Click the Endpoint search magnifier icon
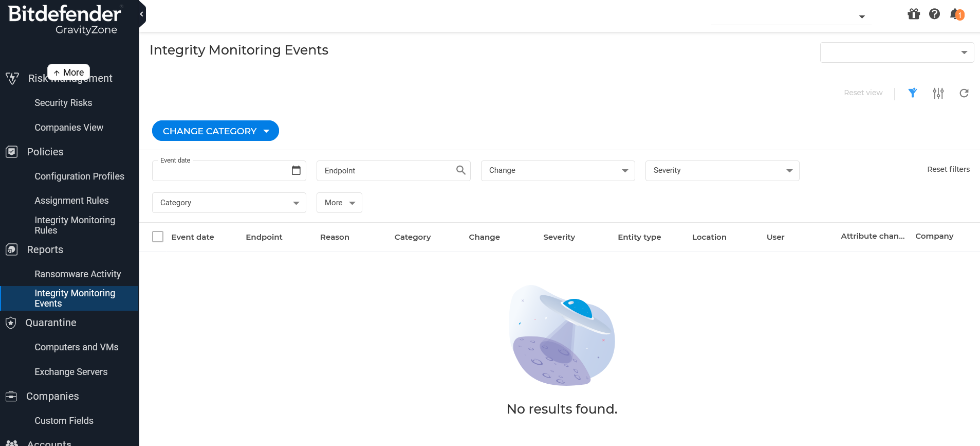The height and width of the screenshot is (446, 980). [460, 170]
